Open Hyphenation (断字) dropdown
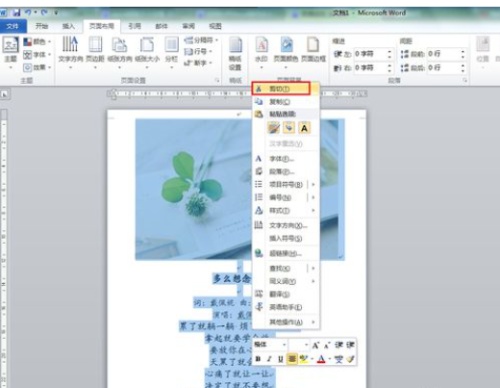 click(x=199, y=63)
